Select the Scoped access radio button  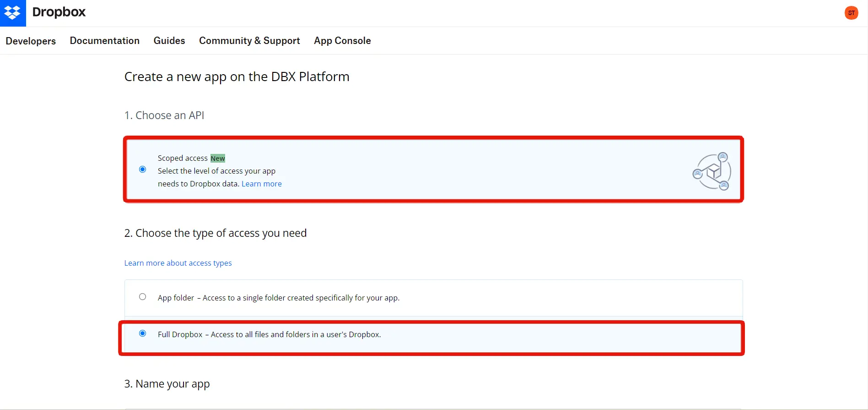(143, 169)
